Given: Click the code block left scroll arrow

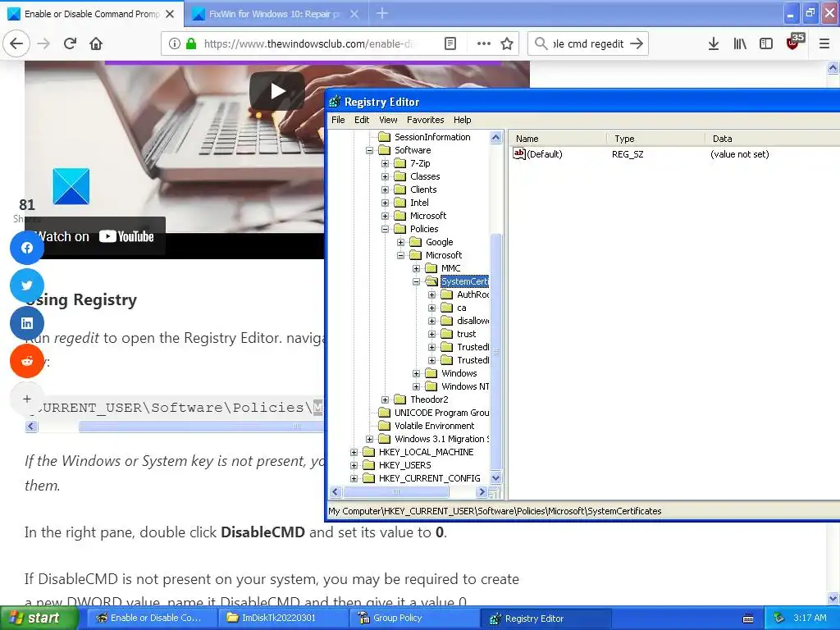Looking at the screenshot, I should tap(31, 427).
